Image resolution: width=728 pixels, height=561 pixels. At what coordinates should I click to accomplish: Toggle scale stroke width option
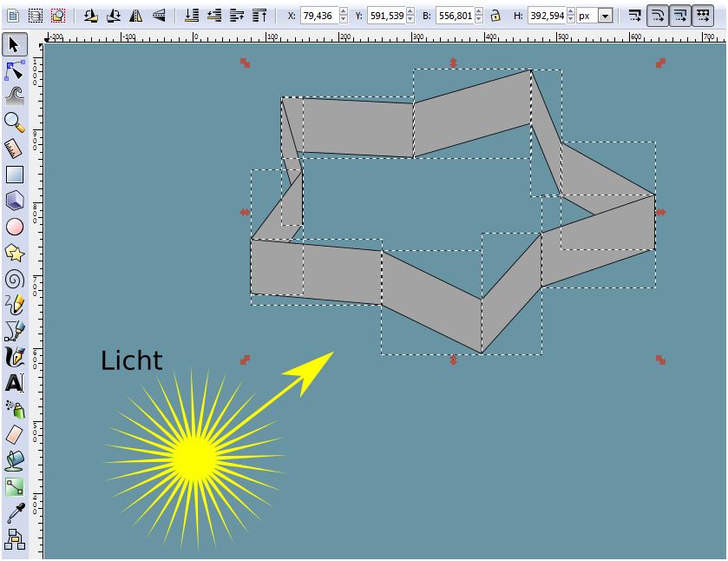[635, 16]
